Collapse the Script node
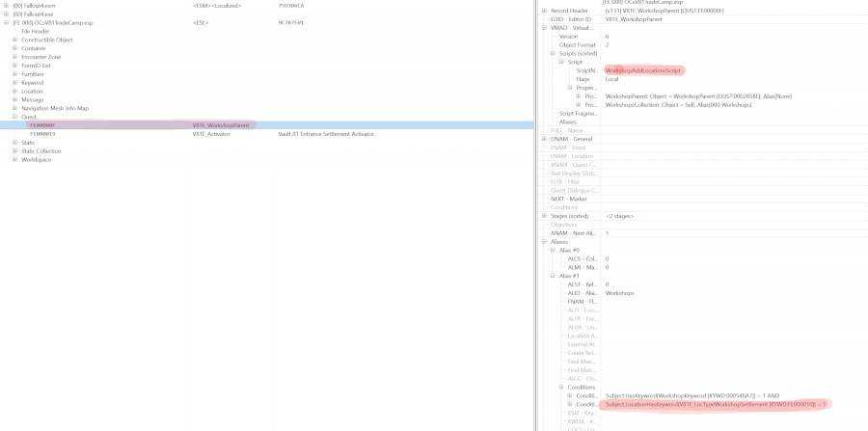The height and width of the screenshot is (431, 868). click(x=561, y=62)
